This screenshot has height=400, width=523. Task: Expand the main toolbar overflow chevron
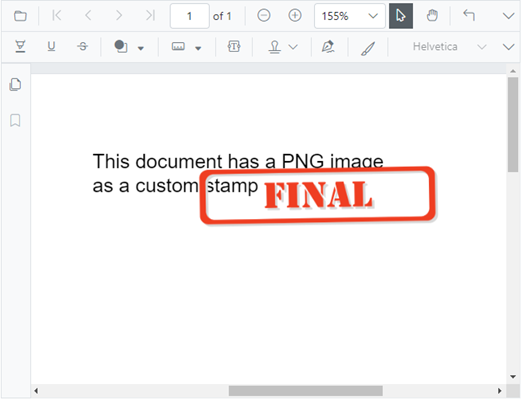coord(508,16)
